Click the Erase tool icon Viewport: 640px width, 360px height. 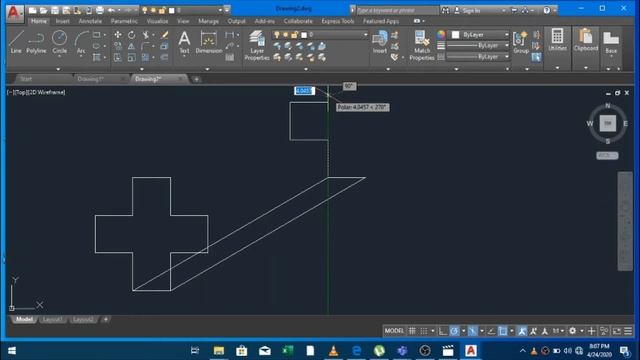[164, 35]
